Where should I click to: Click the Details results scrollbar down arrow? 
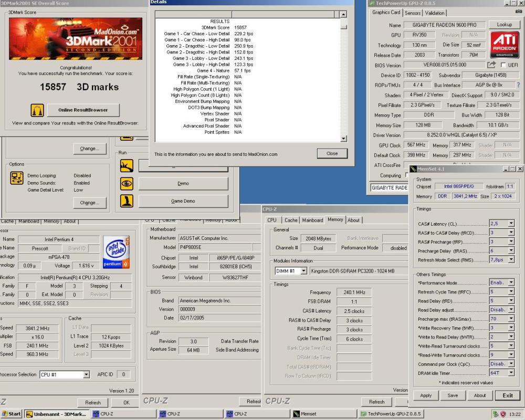coord(343,139)
